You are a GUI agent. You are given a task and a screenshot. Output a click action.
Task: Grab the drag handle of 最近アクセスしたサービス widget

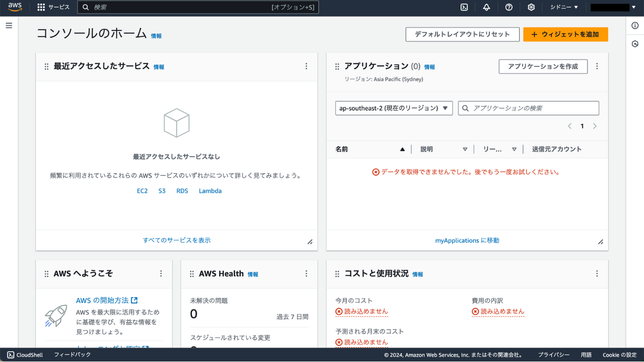click(46, 66)
